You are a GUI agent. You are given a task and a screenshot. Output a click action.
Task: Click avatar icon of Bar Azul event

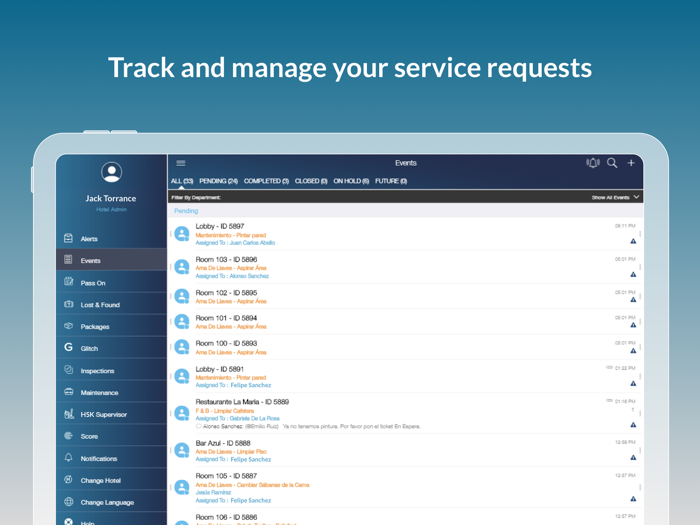182,450
